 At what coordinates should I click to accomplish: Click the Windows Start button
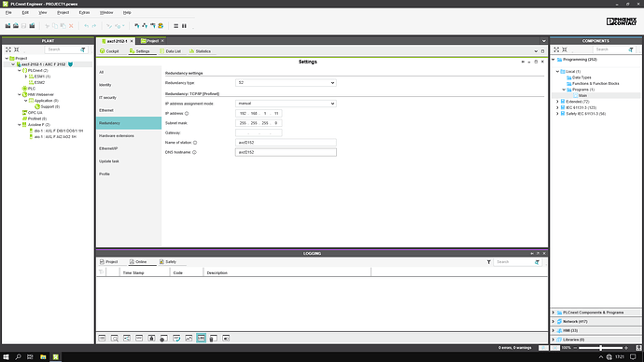[x=6, y=357]
